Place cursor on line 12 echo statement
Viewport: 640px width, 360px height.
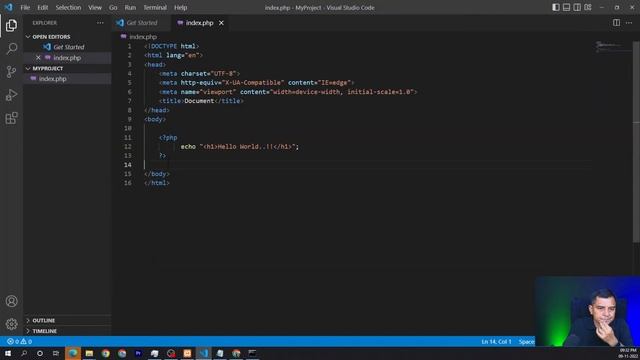(240, 147)
